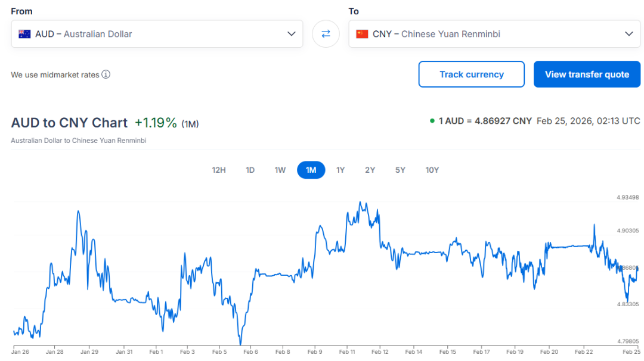Select the 1W time range
The height and width of the screenshot is (361, 644).
click(280, 170)
